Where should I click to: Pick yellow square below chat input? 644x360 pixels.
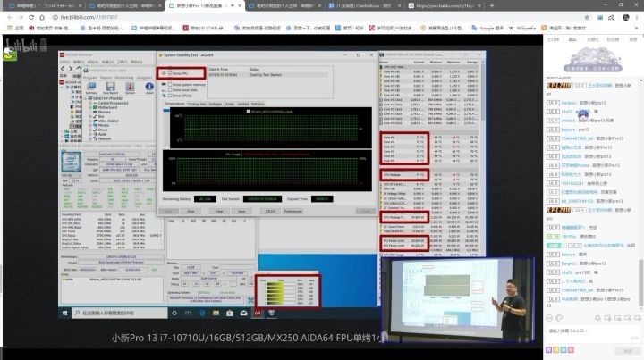pyautogui.click(x=556, y=350)
